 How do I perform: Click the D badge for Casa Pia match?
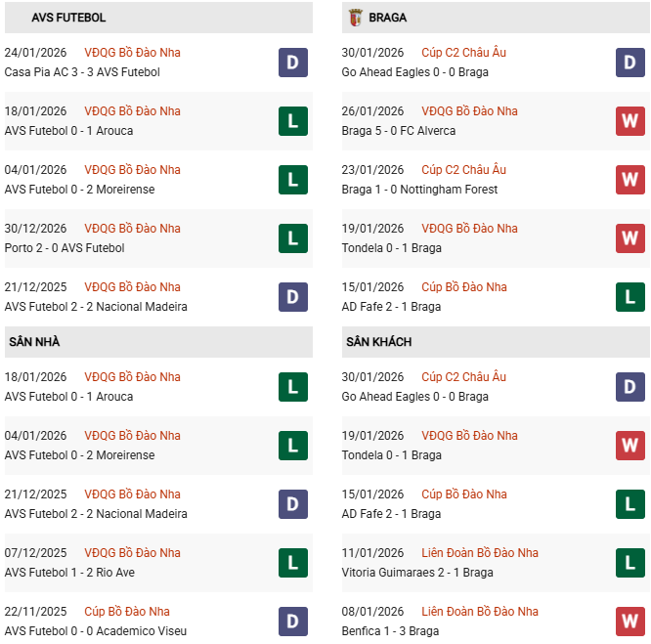point(293,63)
